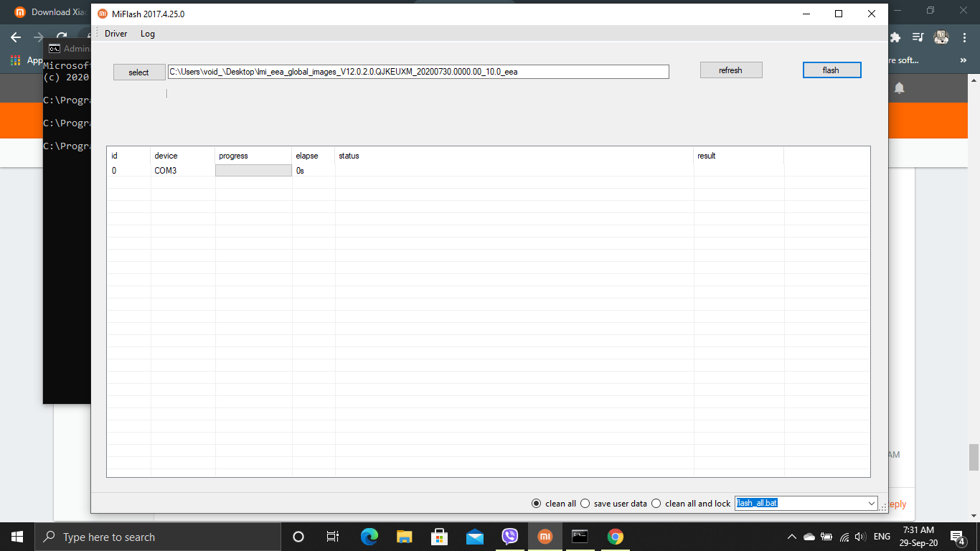Open File Explorer from the taskbar

(405, 537)
